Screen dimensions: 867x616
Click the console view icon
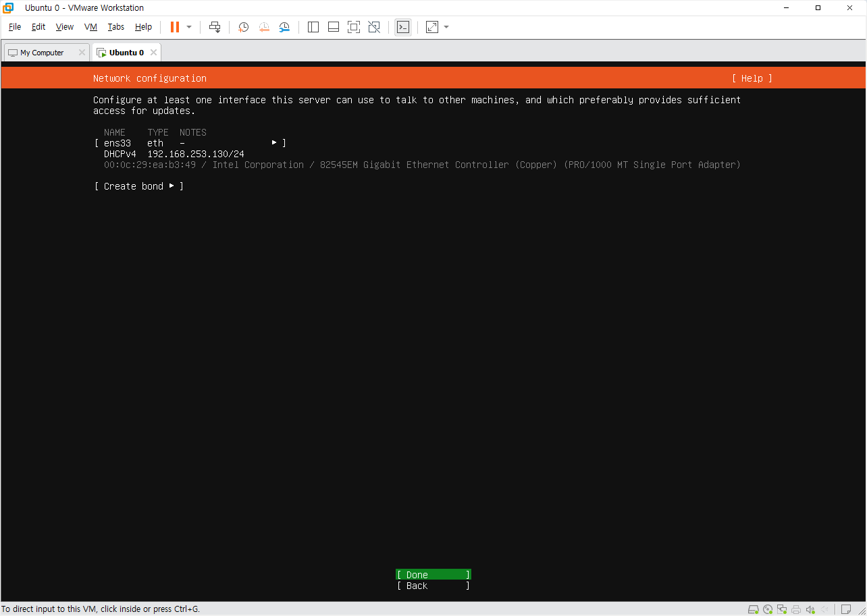tap(403, 27)
